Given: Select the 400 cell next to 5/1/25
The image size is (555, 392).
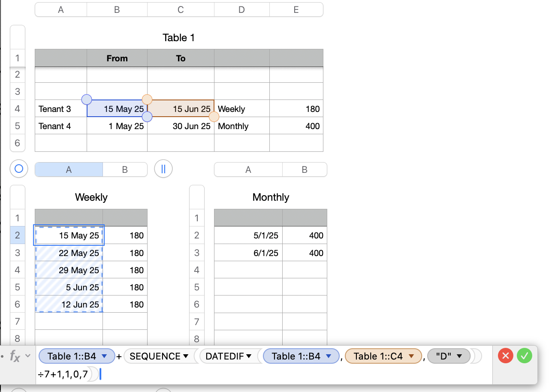Looking at the screenshot, I should point(305,235).
